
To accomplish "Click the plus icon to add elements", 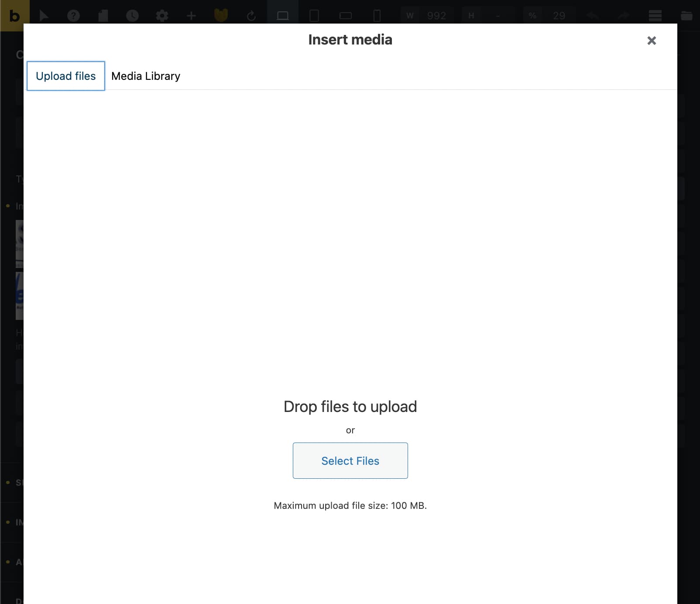I will pos(191,16).
